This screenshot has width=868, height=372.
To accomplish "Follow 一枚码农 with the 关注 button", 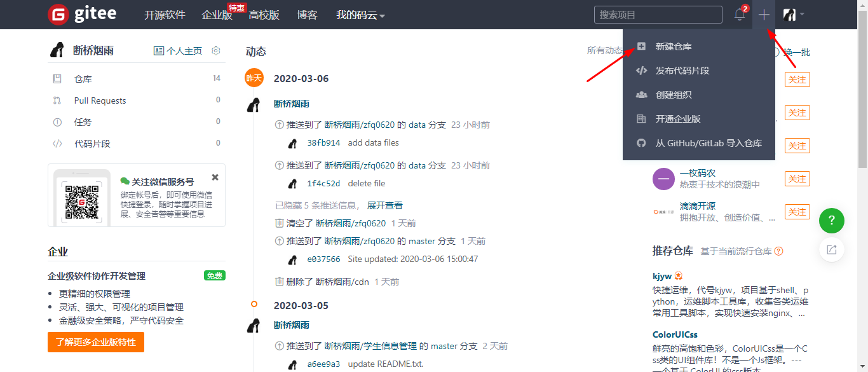I will tap(797, 179).
